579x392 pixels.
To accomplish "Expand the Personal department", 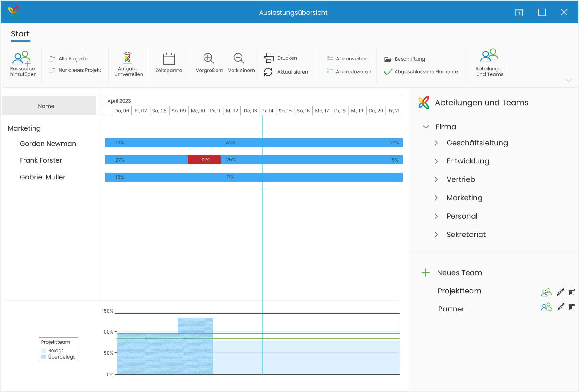I will point(436,216).
